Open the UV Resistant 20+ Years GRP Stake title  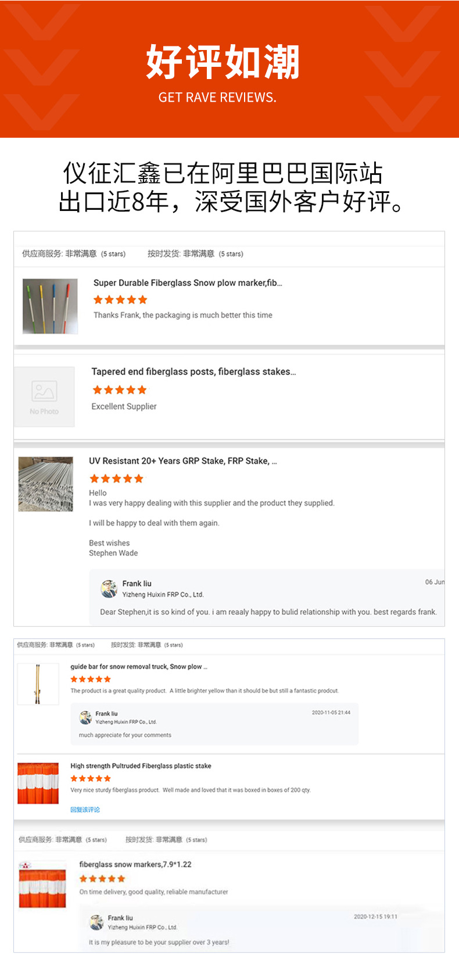pyautogui.click(x=182, y=461)
